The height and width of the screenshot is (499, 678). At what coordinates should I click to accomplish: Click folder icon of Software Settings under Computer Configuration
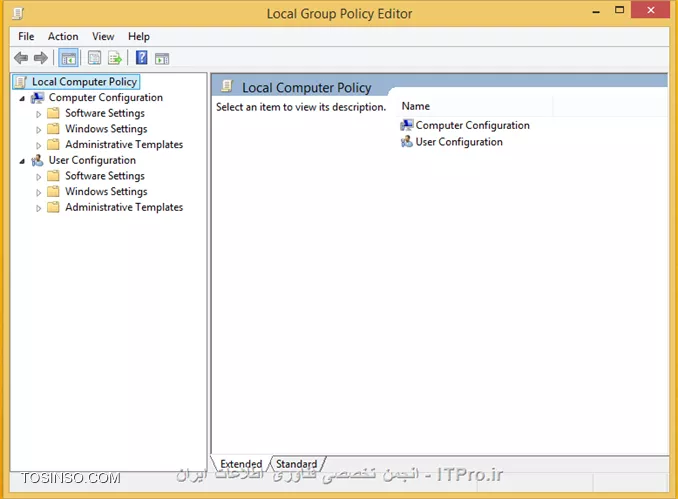pyautogui.click(x=53, y=113)
